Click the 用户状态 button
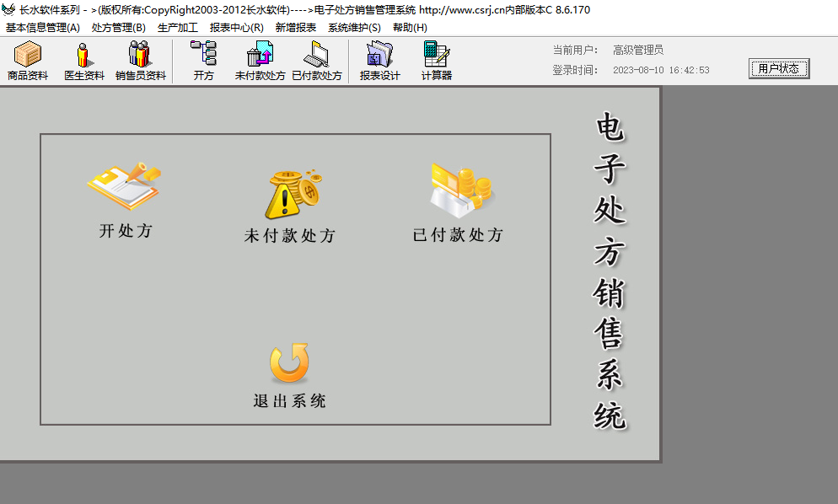This screenshot has width=838, height=504. coord(779,68)
